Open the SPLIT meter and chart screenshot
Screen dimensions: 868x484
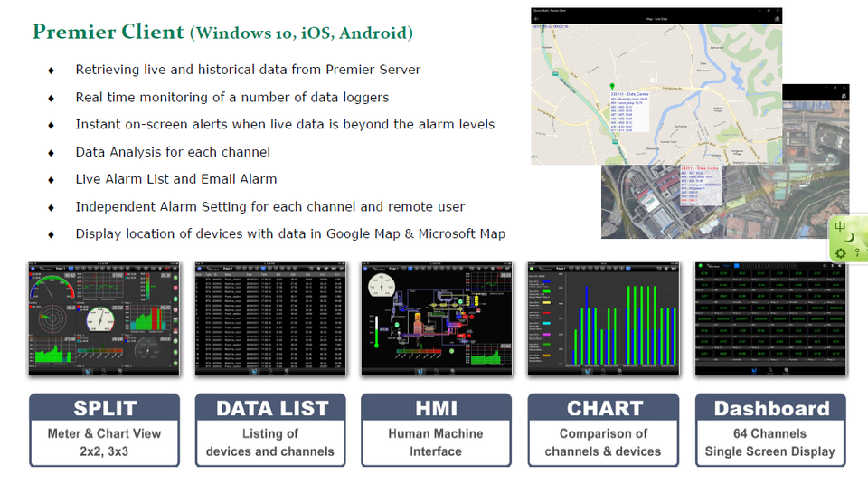click(x=104, y=319)
